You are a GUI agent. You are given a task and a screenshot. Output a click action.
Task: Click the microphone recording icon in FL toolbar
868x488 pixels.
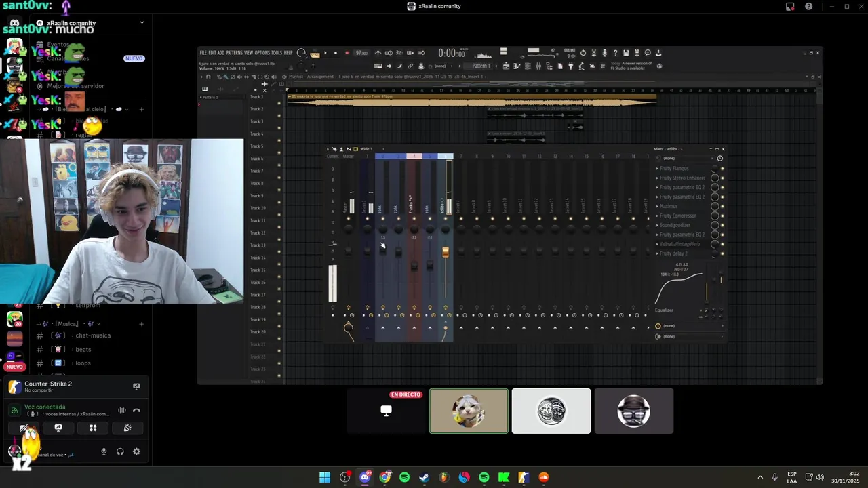tap(605, 52)
